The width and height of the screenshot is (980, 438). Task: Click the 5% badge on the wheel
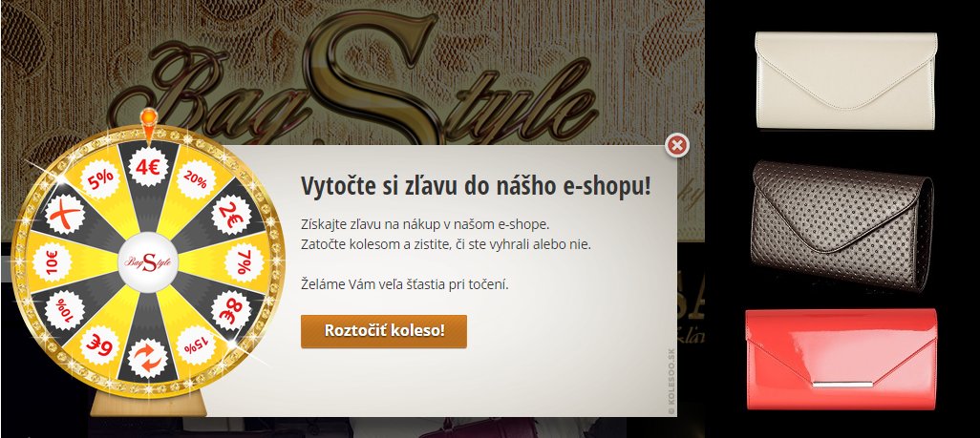(100, 180)
